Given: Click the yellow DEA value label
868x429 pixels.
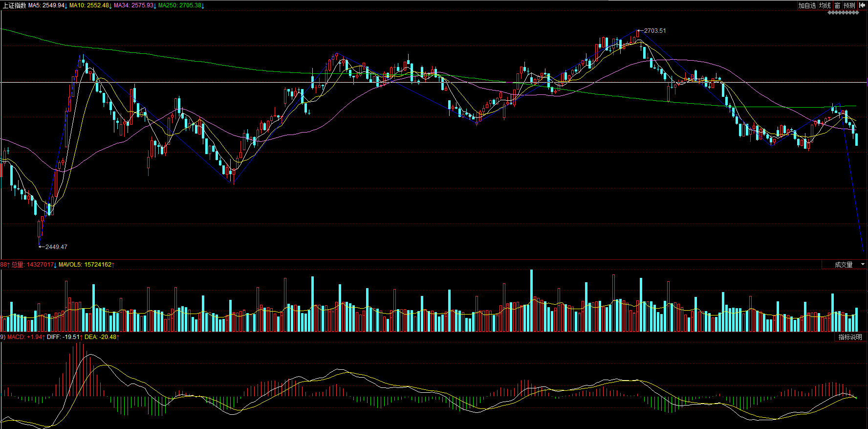Looking at the screenshot, I should pos(102,337).
